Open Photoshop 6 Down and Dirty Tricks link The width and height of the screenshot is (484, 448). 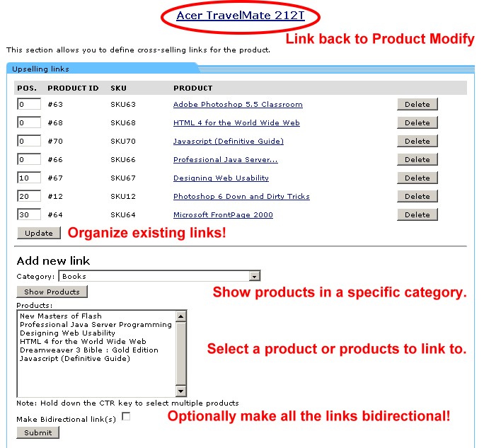coord(241,196)
